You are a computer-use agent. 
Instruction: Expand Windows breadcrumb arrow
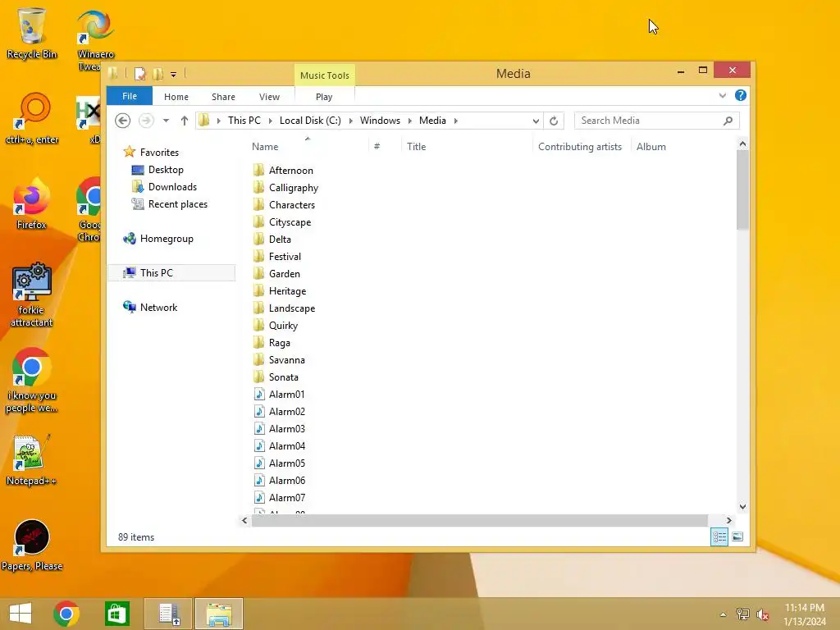(410, 121)
